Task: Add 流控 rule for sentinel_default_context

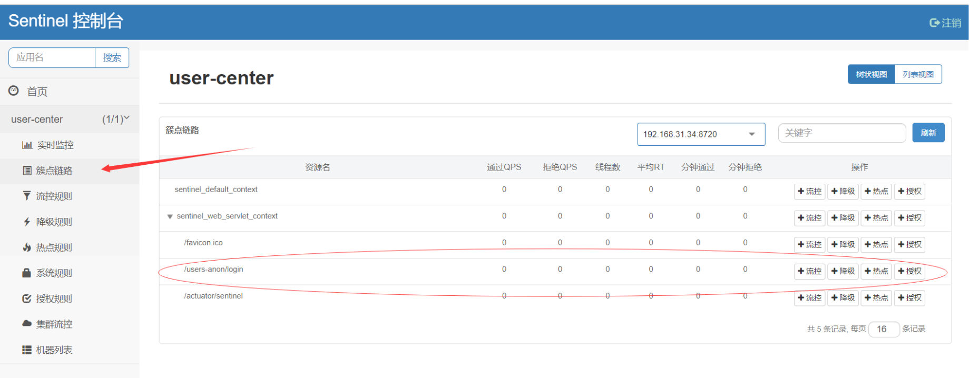Action: click(x=810, y=191)
